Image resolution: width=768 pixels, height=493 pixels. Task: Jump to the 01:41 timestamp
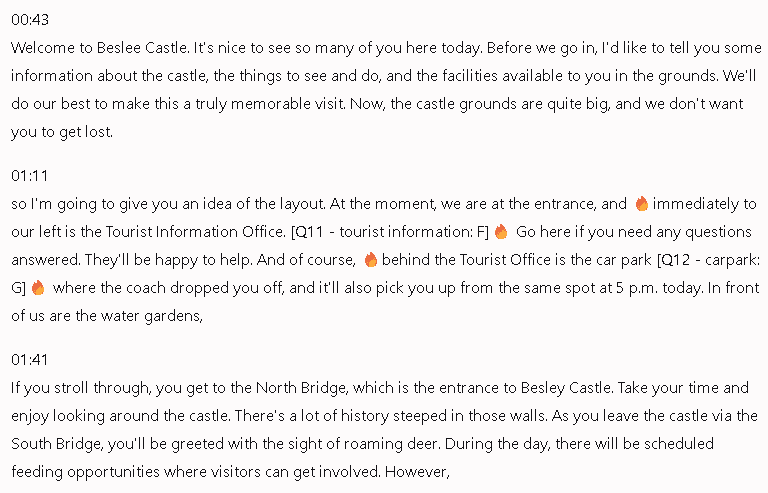tap(30, 359)
